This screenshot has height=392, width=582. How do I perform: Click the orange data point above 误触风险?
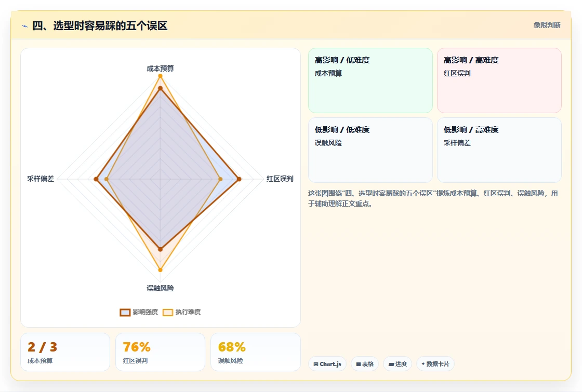[161, 269]
